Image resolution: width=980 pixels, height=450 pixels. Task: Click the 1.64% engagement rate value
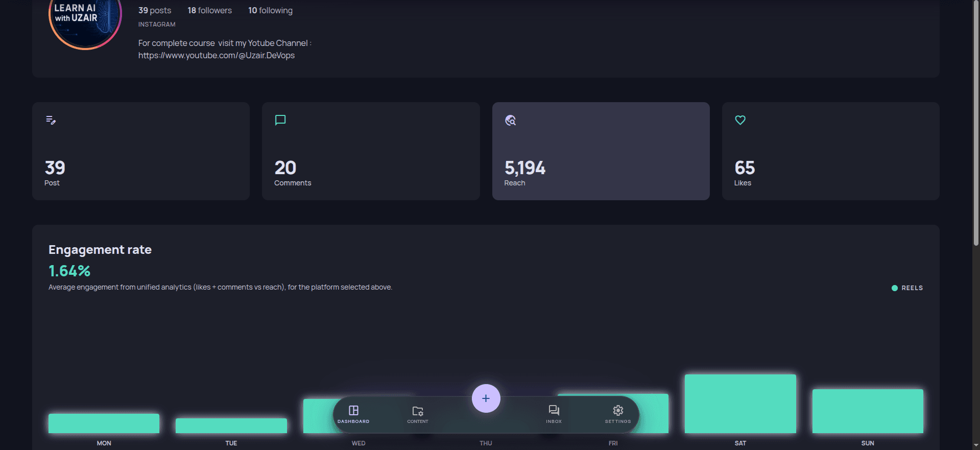click(69, 271)
